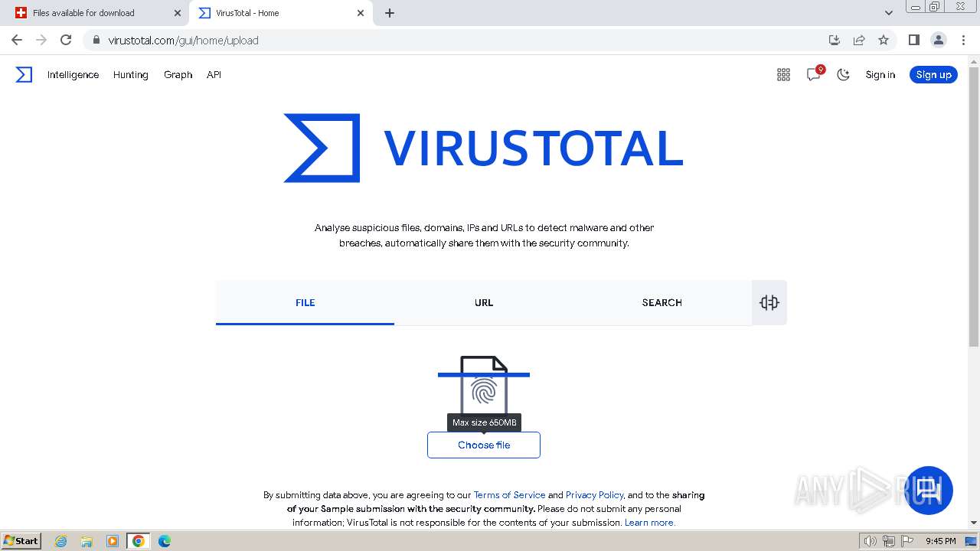The width and height of the screenshot is (980, 551).
Task: Open new browser tab with plus
Action: click(389, 13)
